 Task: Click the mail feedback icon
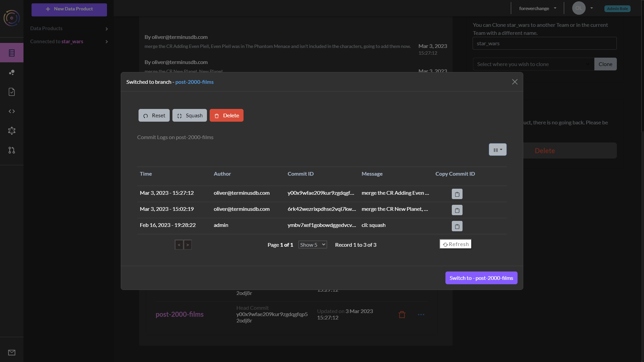point(12,353)
